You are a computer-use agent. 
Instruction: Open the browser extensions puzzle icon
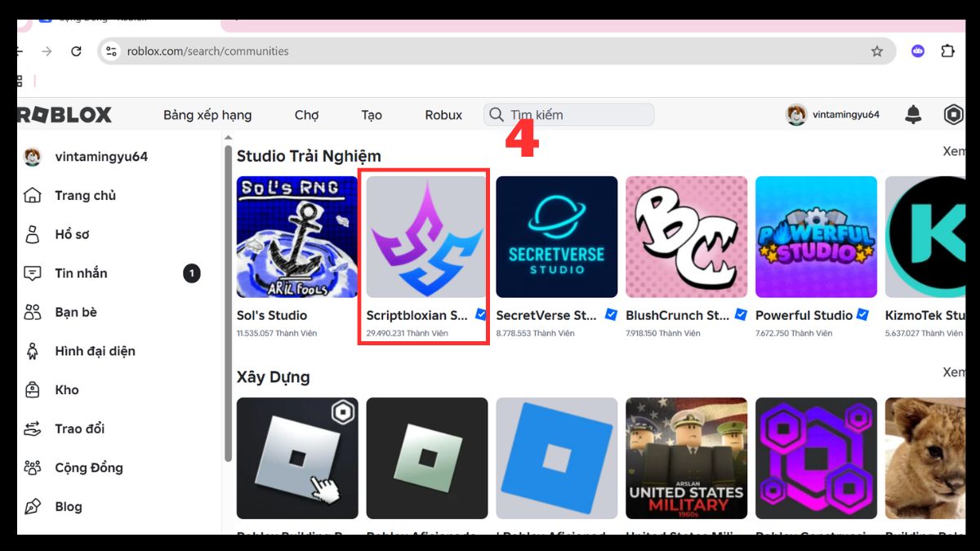click(947, 51)
